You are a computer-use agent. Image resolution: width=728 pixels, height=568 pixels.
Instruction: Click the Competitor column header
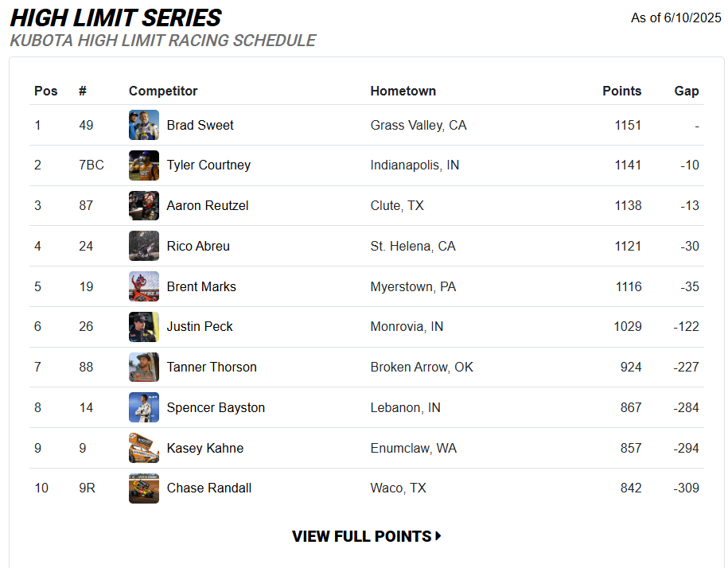(x=163, y=91)
